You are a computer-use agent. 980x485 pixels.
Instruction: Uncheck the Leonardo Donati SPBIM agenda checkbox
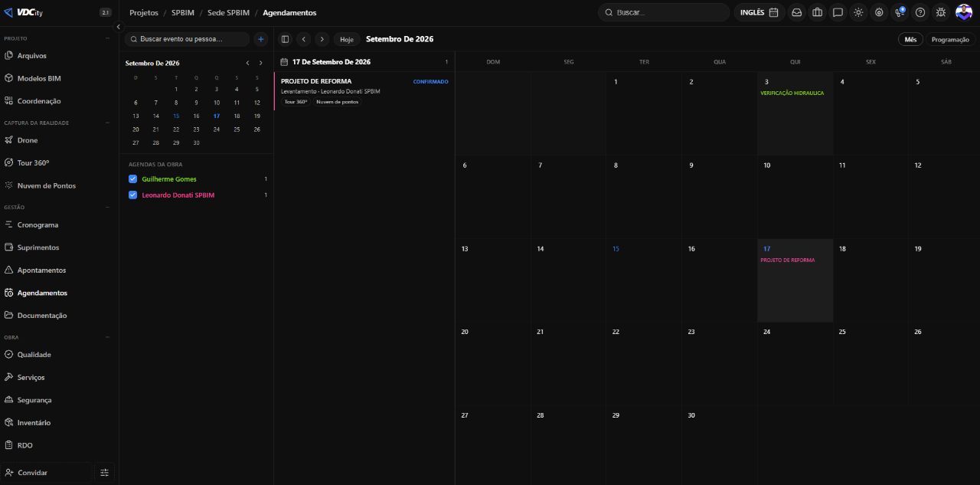[x=132, y=195]
